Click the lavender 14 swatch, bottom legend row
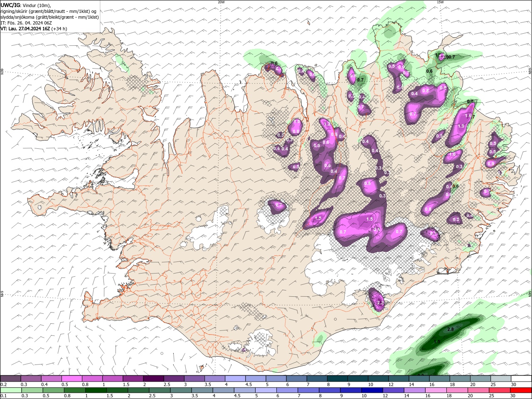The width and height of the screenshot is (532, 399). (x=414, y=390)
